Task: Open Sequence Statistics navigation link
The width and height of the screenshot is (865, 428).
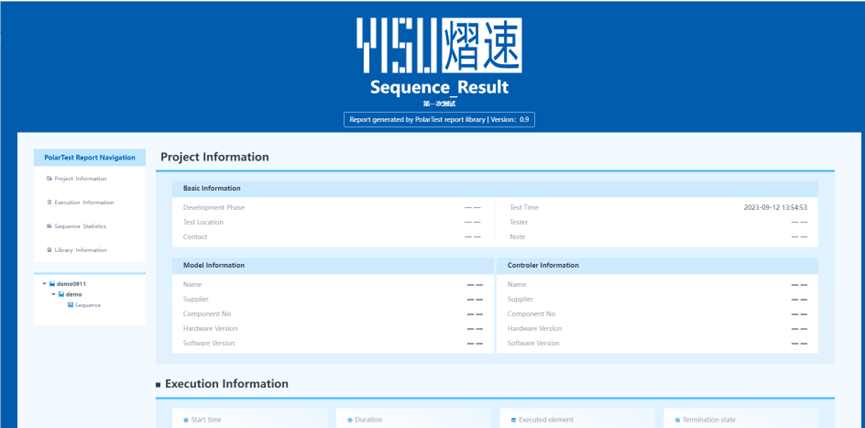Action: 80,226
